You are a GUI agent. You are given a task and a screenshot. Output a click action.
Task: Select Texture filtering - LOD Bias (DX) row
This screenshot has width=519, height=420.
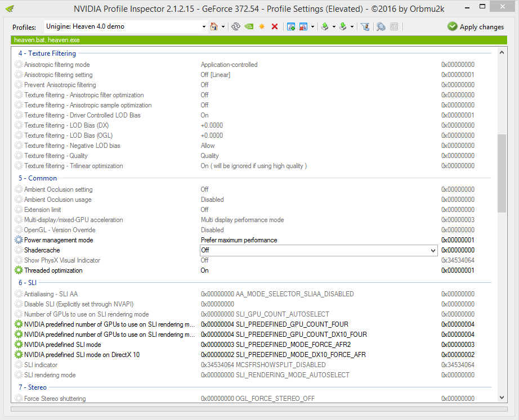click(x=66, y=125)
